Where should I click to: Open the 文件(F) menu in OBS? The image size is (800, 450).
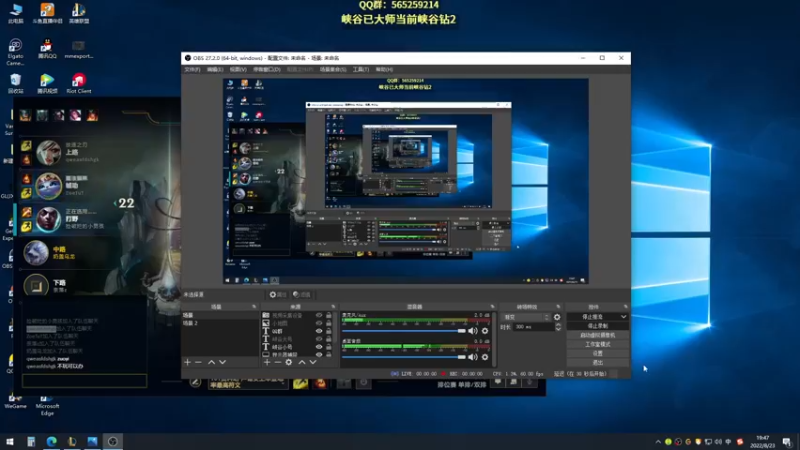click(192, 69)
